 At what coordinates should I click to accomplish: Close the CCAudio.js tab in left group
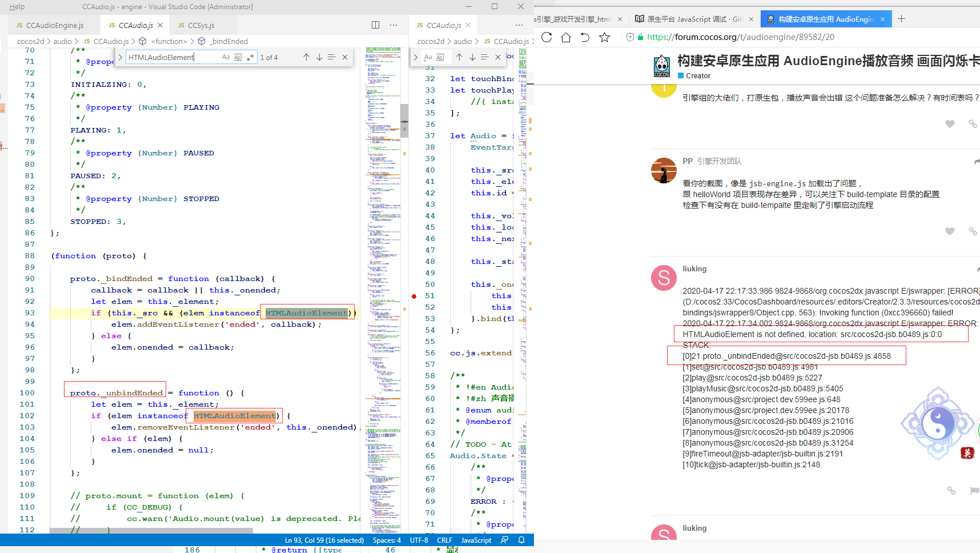coord(160,25)
